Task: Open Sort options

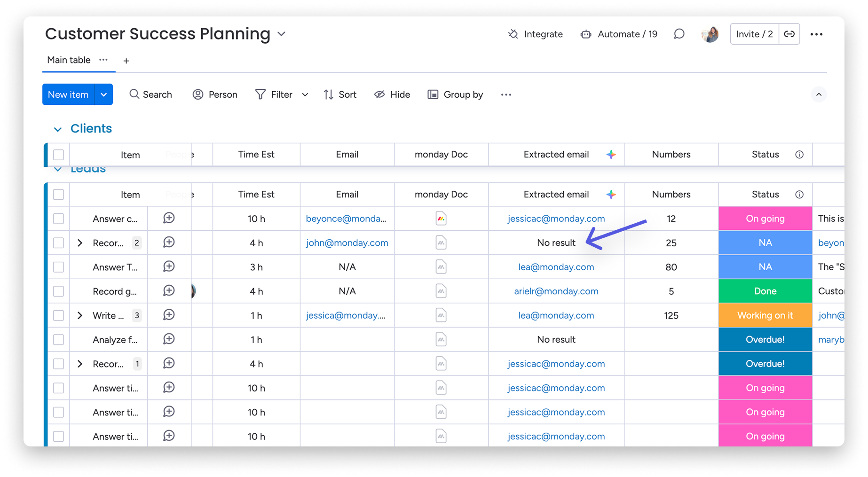Action: click(340, 94)
